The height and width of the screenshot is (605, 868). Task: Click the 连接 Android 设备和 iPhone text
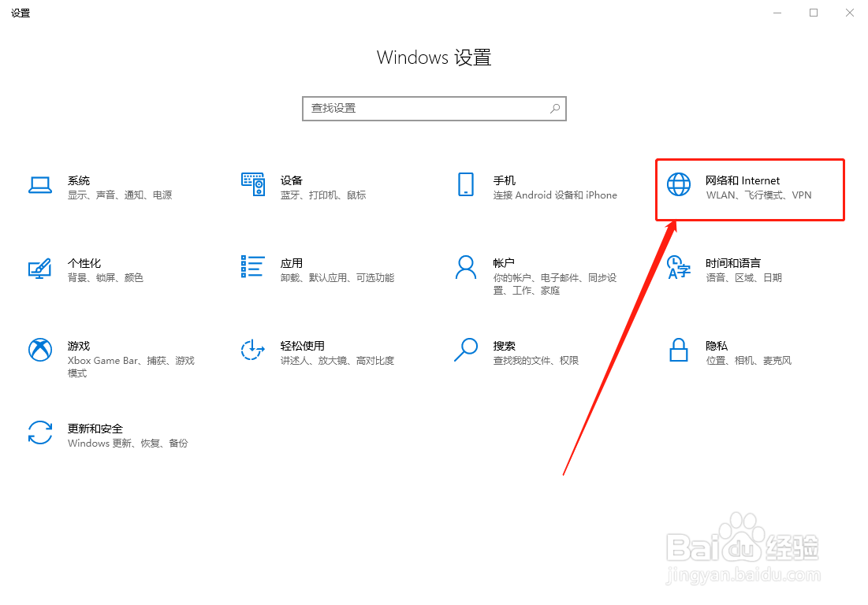pos(554,195)
